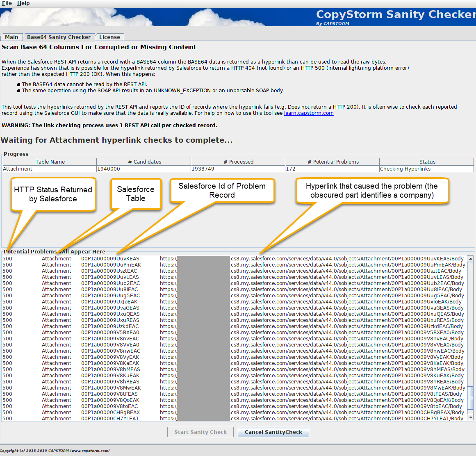Select record ID 00P1a000009V8hMEAS
The image size is (476, 456).
pos(111,369)
